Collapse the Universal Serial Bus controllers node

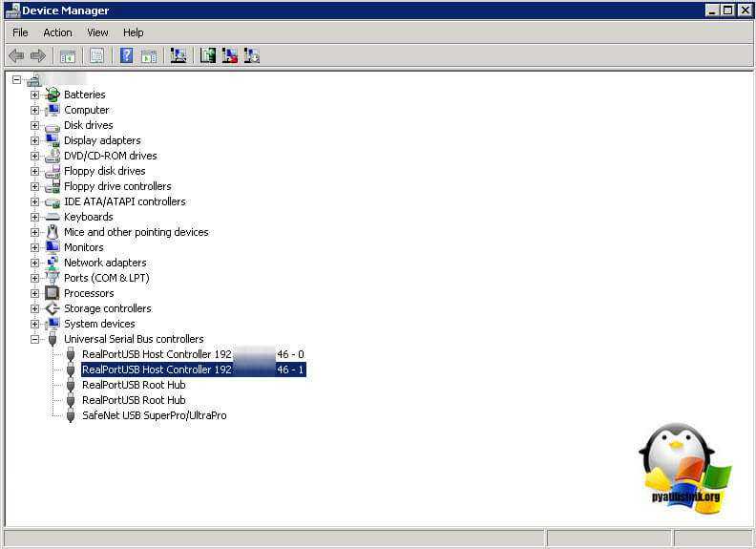34,339
